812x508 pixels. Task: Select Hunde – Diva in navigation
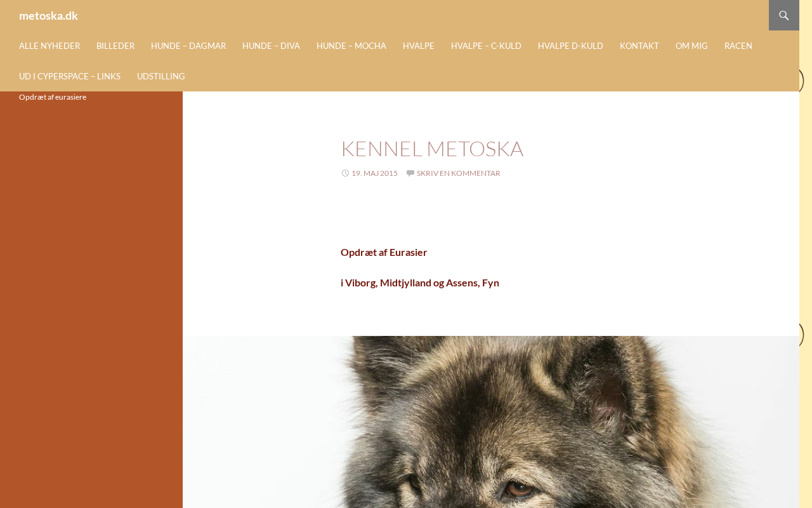pyautogui.click(x=271, y=46)
